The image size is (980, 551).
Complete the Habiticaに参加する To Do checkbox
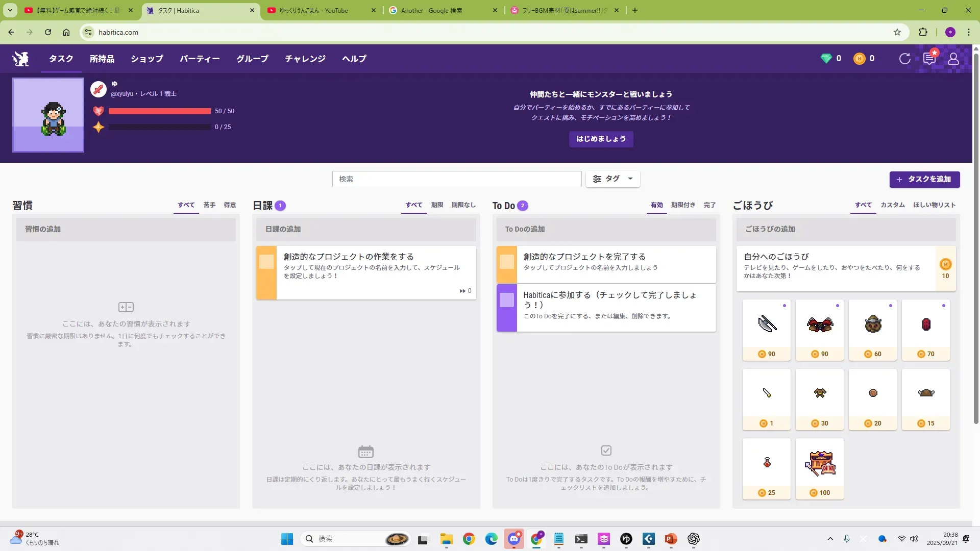[x=506, y=300]
